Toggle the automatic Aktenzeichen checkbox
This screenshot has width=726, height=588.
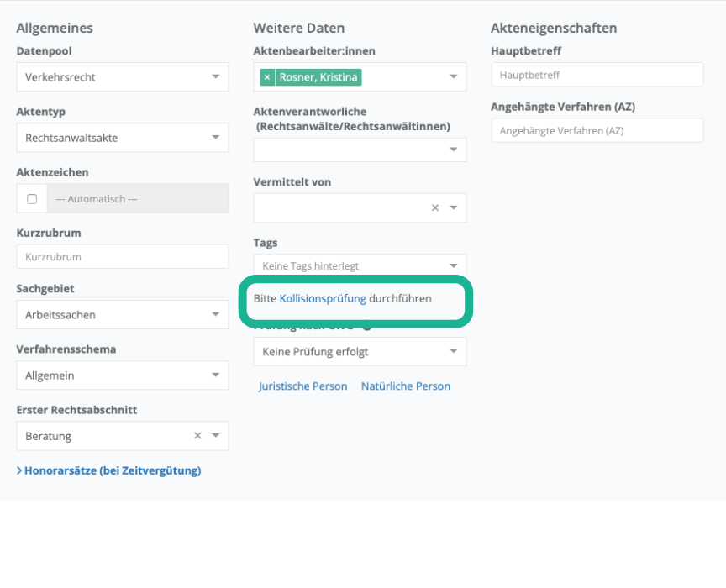[x=32, y=199]
